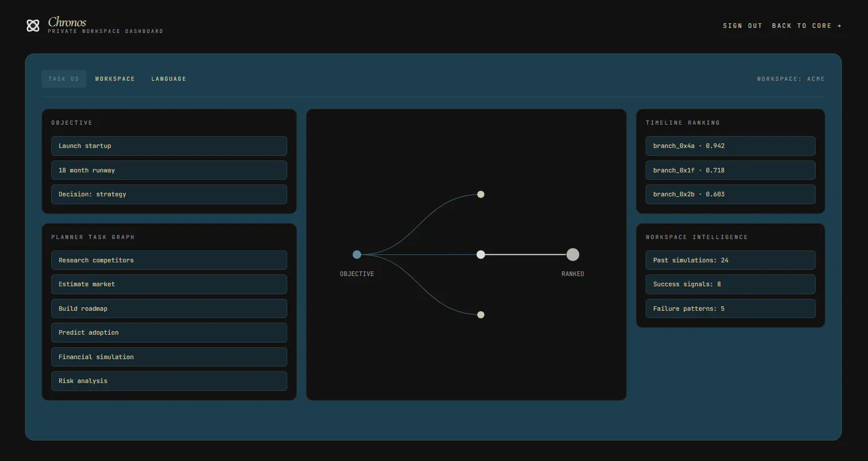Click the Timeline Ranking heading
868x461 pixels.
tap(683, 122)
